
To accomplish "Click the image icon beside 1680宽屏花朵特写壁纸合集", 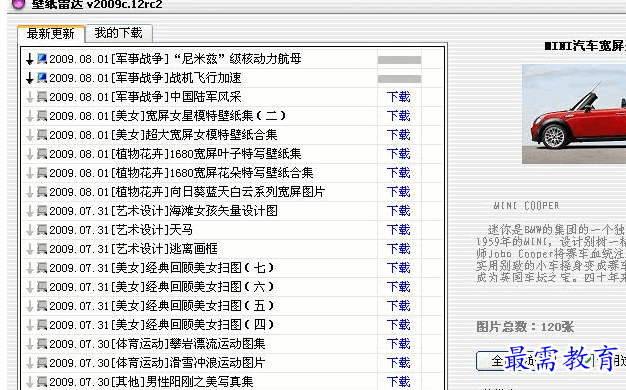I will 42,173.
